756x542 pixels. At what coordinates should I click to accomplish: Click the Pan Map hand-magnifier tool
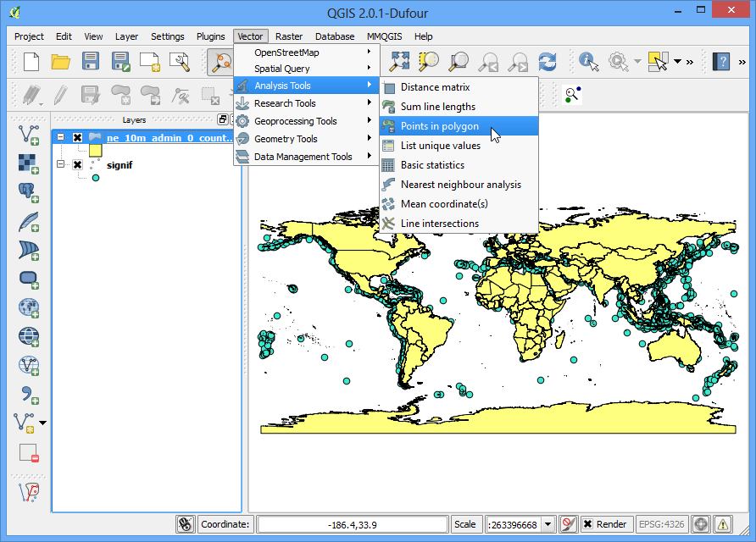pos(221,62)
